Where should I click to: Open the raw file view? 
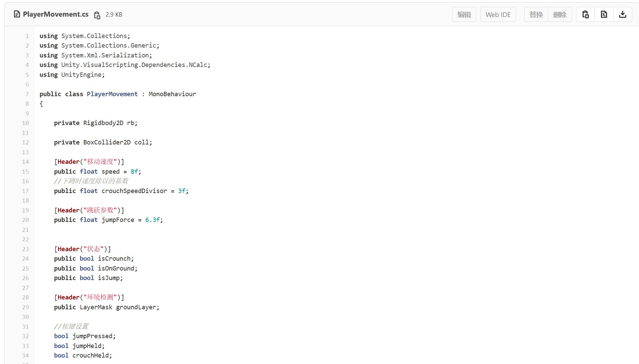tap(604, 14)
